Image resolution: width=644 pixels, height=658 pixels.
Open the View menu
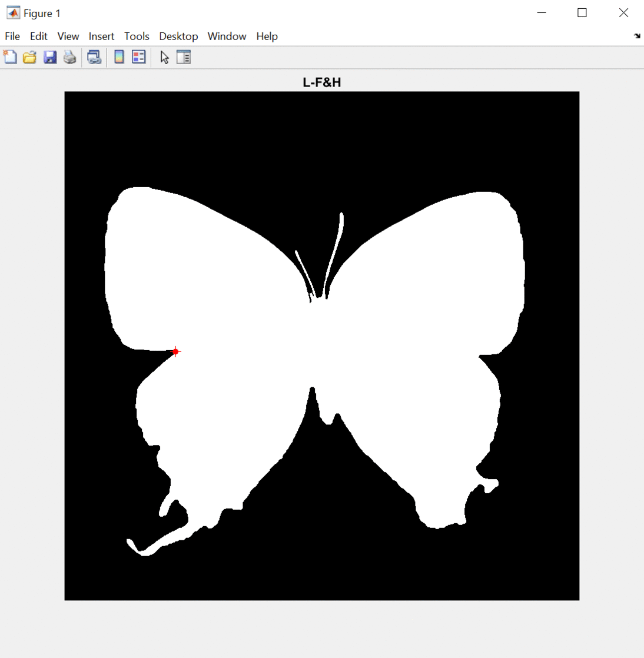click(68, 36)
